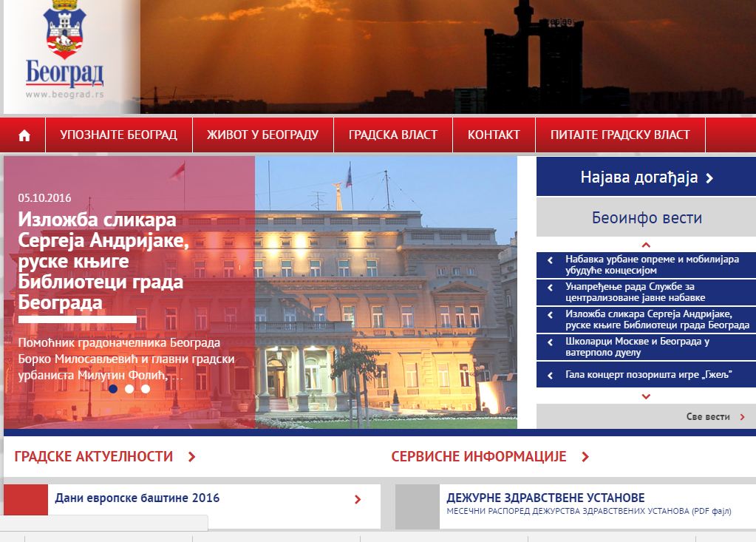Viewport: 756px width, 542px height.
Task: Click the Home icon in the navigation bar
Action: tap(23, 135)
